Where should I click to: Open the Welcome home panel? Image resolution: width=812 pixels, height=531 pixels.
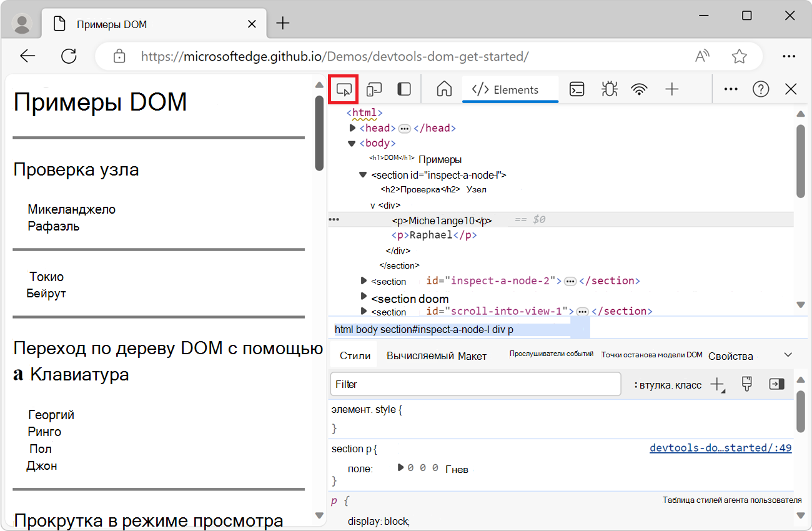(x=443, y=89)
